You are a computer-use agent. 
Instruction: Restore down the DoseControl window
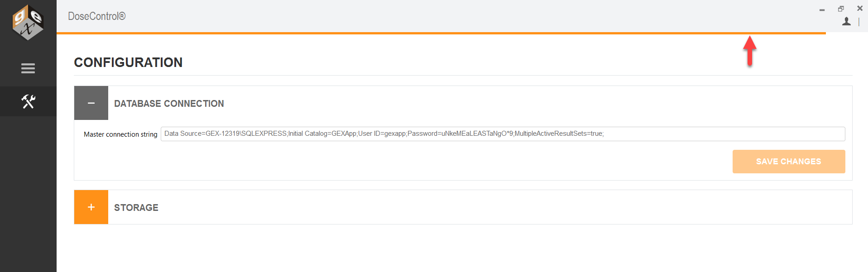pyautogui.click(x=841, y=9)
